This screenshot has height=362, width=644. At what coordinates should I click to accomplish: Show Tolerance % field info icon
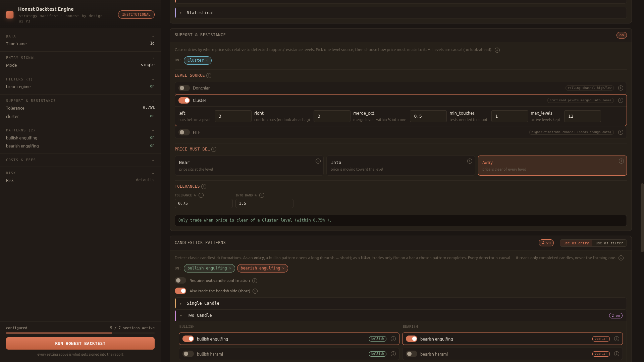click(x=201, y=195)
